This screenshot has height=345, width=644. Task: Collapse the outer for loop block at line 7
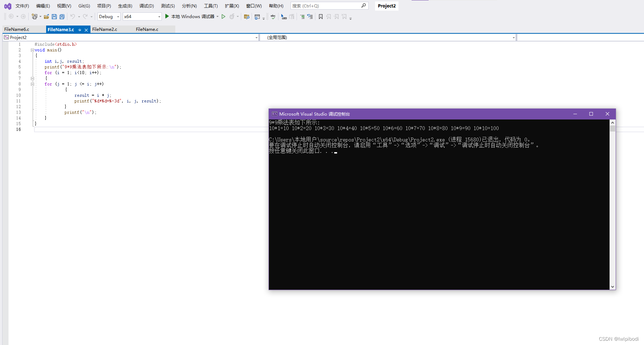[x=32, y=78]
